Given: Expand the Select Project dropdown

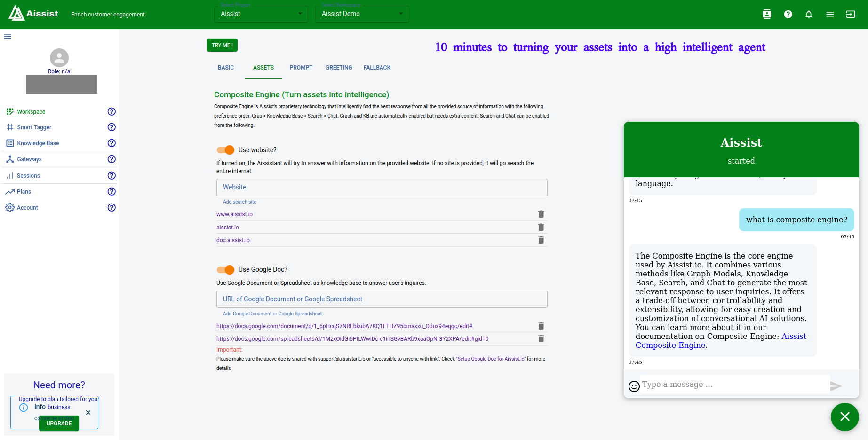Looking at the screenshot, I should pos(261,14).
